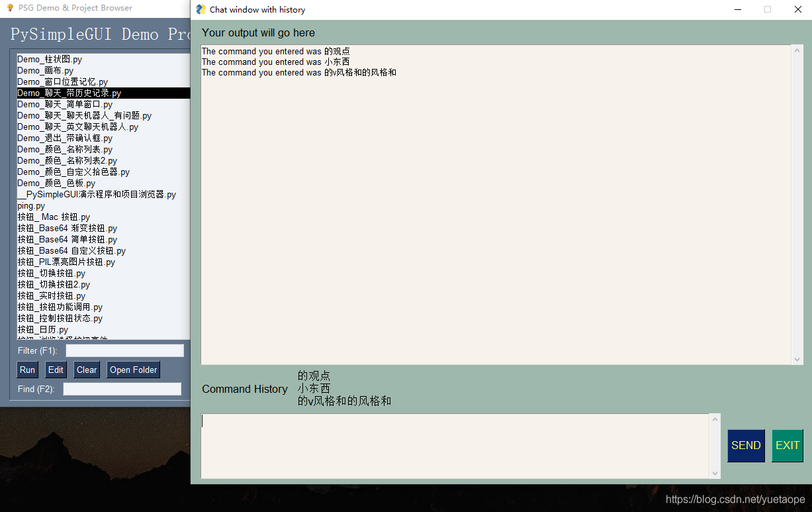Click output line ending 小东西
This screenshot has width=812, height=512.
(276, 62)
